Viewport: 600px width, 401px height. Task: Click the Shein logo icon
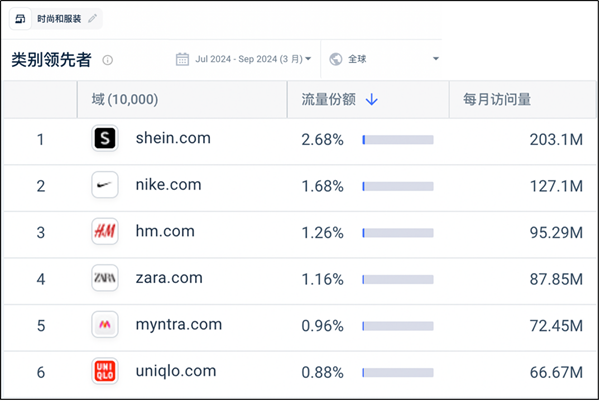pos(105,138)
